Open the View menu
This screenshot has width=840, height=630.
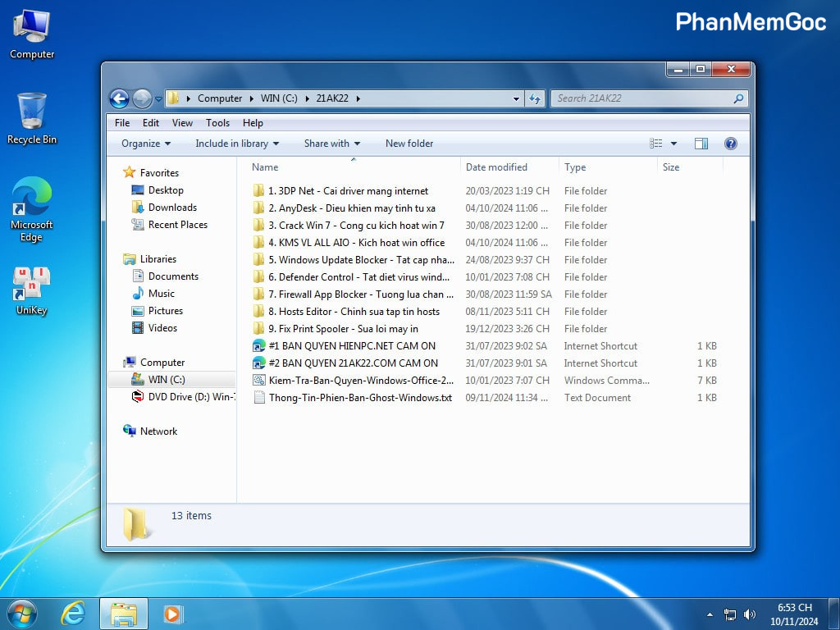coord(182,123)
